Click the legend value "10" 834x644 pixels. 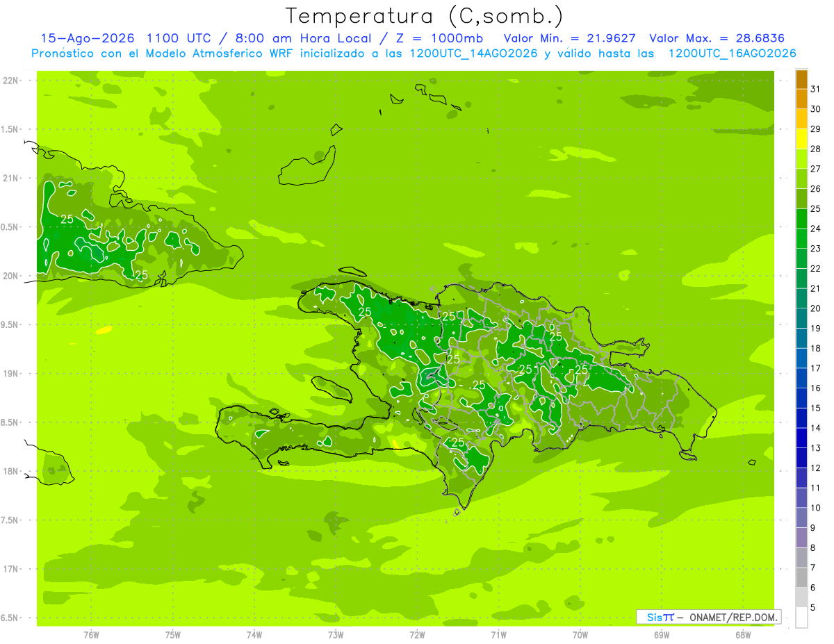(815, 508)
